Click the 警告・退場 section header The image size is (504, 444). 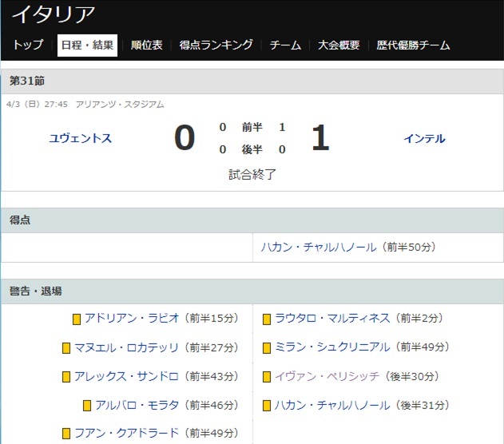(x=35, y=291)
